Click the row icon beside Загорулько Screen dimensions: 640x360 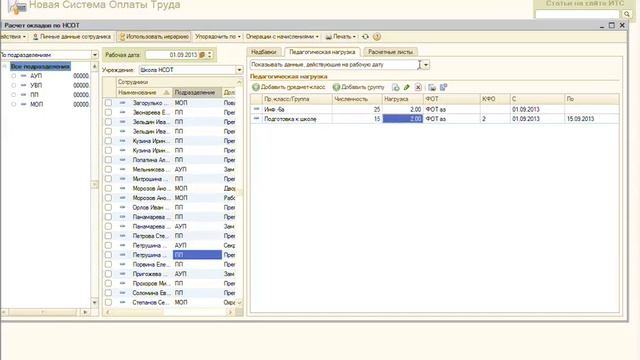(x=122, y=103)
